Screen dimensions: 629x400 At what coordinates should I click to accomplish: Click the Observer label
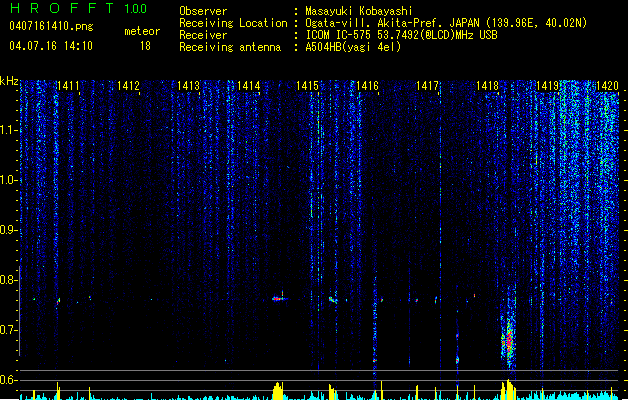point(203,11)
